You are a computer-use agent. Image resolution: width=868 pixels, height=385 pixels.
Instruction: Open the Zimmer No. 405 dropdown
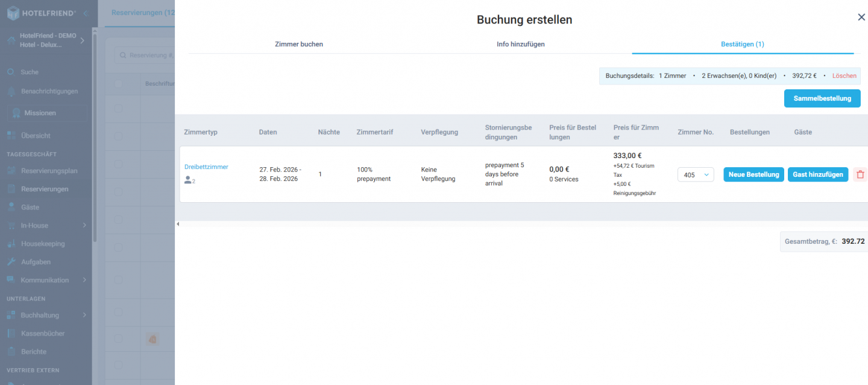click(x=696, y=174)
